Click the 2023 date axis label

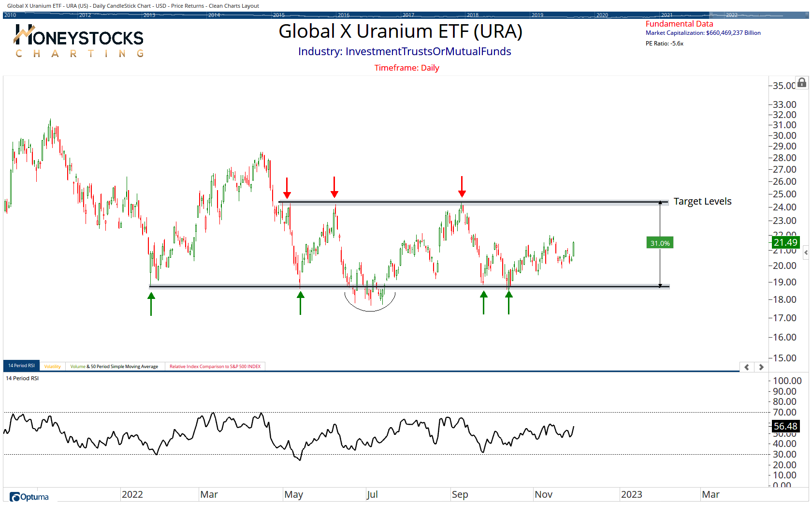[x=631, y=494]
